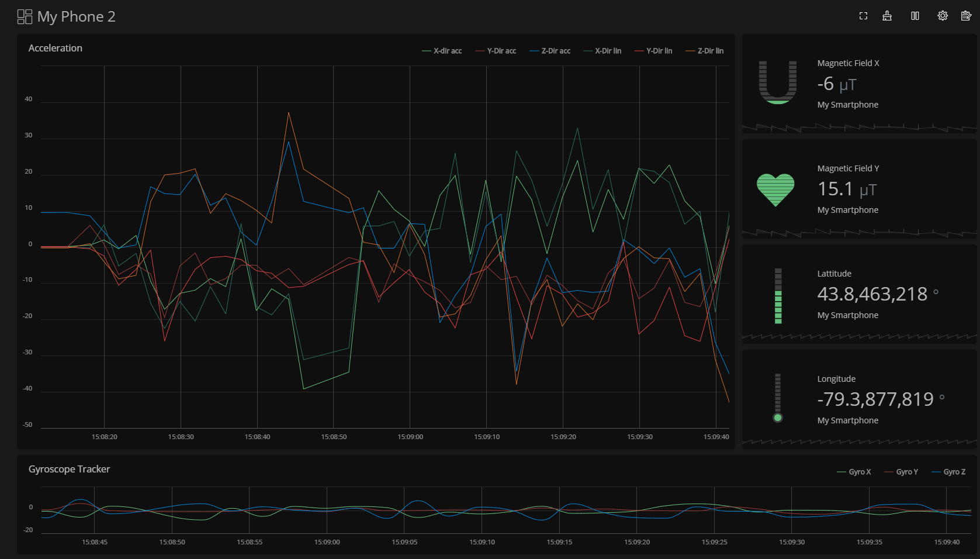This screenshot has height=559, width=980.
Task: Click the -50 y-axis label on Acceleration chart
Action: [x=27, y=425]
